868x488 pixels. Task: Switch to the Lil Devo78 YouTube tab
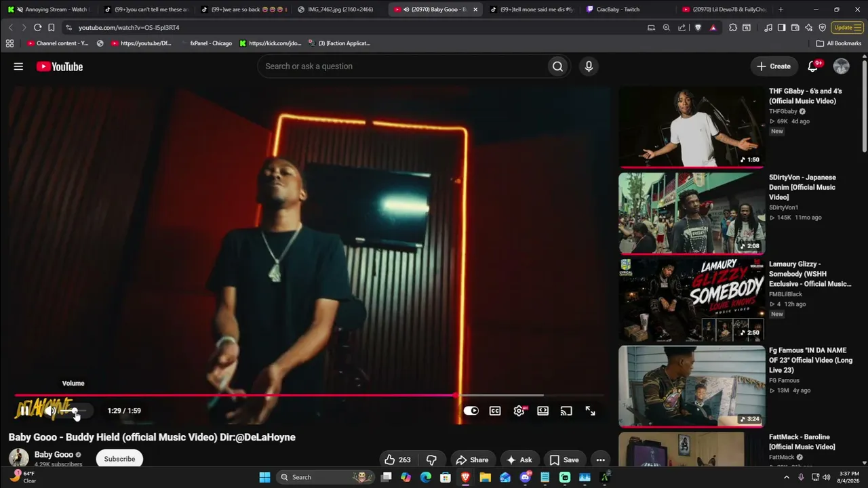724,9
